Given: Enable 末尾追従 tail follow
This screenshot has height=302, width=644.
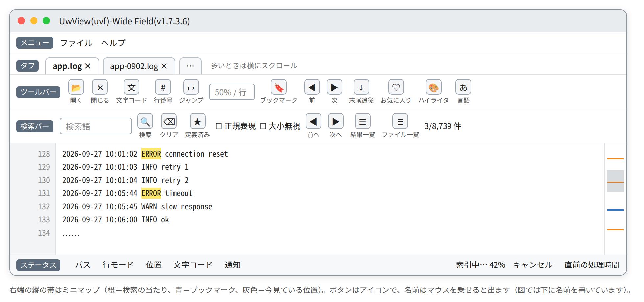Looking at the screenshot, I should coord(361,87).
